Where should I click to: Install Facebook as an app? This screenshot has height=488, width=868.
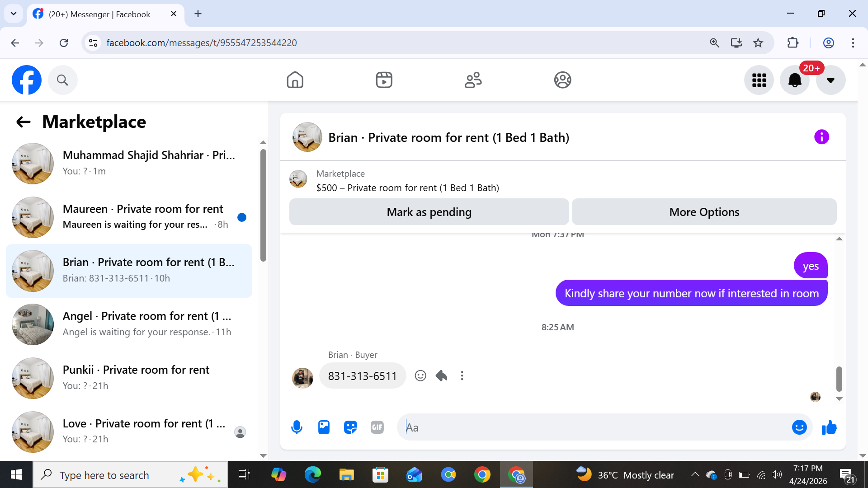point(736,43)
